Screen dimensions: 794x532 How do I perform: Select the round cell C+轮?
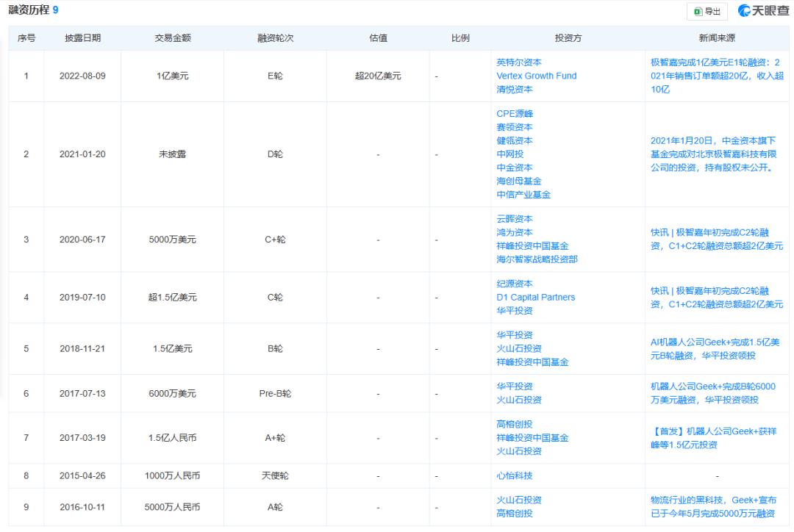[x=275, y=240]
